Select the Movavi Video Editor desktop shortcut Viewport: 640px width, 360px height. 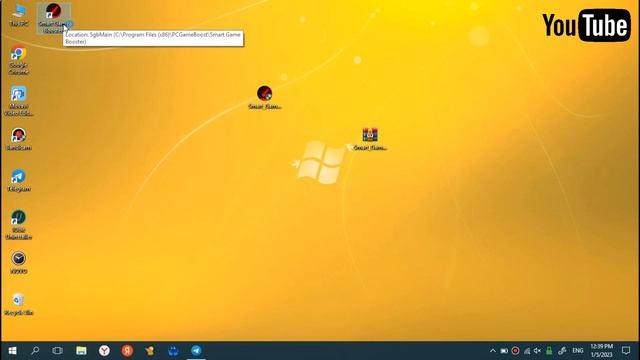tap(18, 101)
